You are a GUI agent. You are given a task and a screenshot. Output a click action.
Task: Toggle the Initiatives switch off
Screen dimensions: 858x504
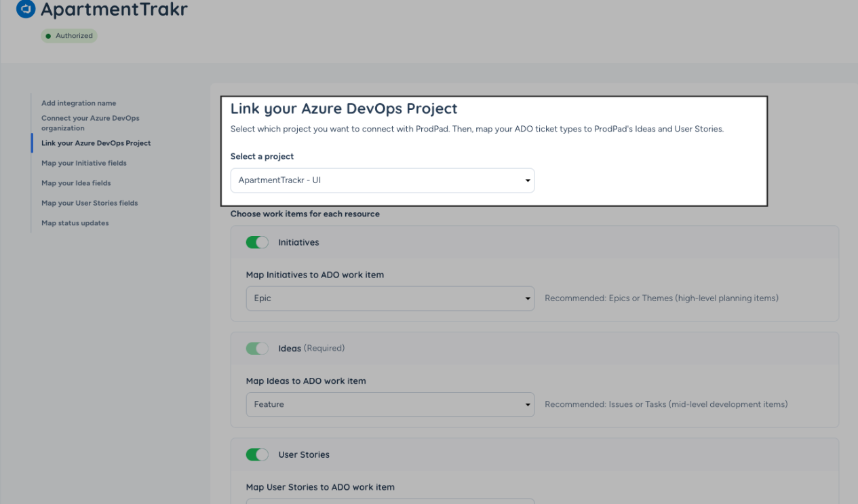[257, 242]
